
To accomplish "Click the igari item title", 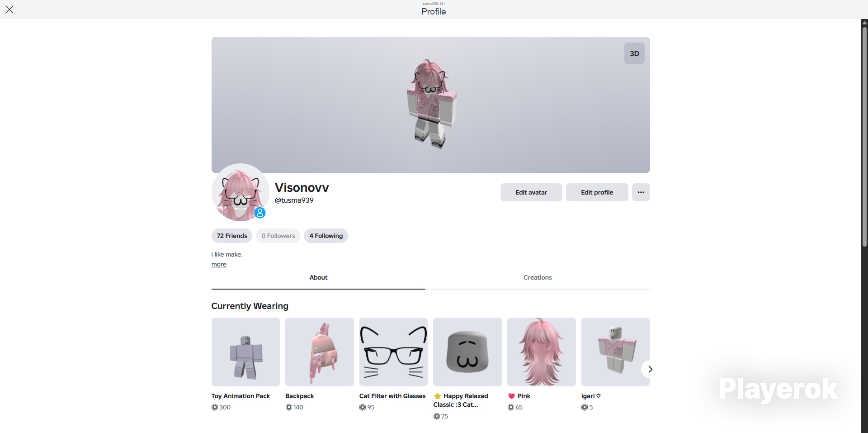I will click(x=591, y=396).
